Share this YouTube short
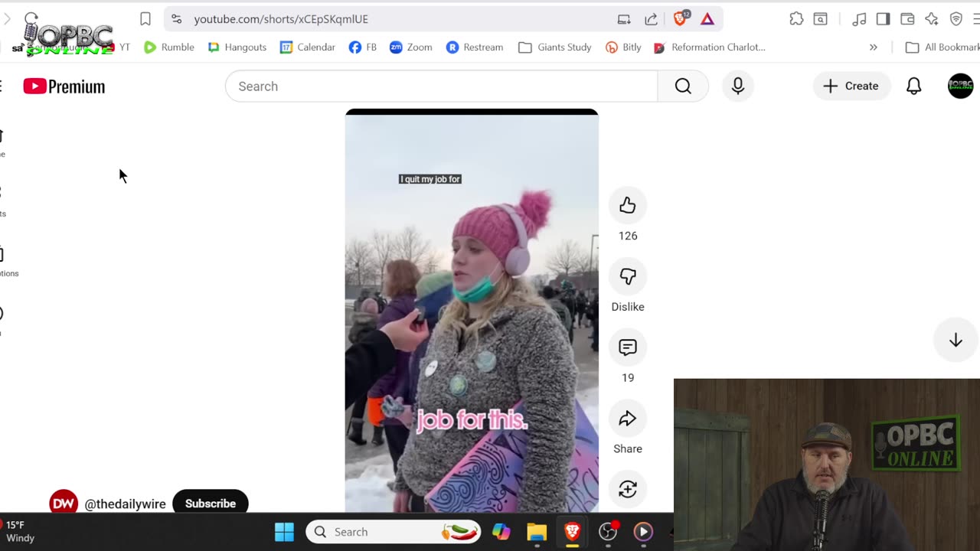Image resolution: width=980 pixels, height=551 pixels. 628,419
